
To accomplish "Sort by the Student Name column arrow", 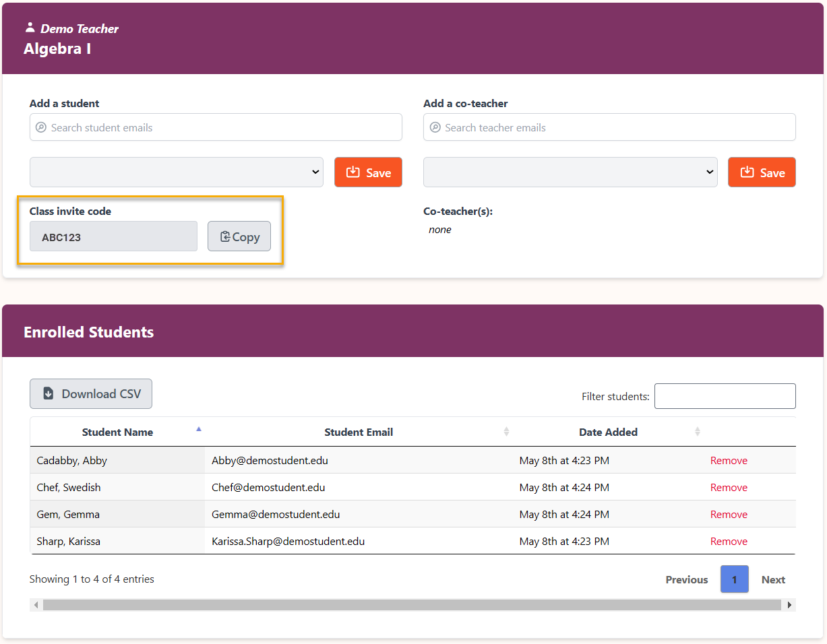I will 198,429.
